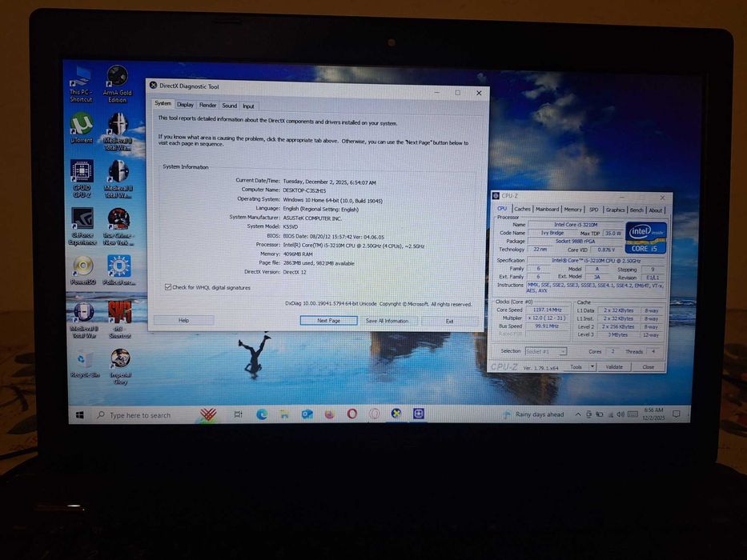Screen dimensions: 747x560
Task: Click the Validate button in CPU-Z
Action: (x=614, y=366)
